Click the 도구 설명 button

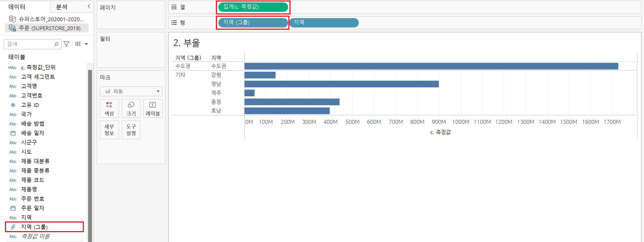131,130
